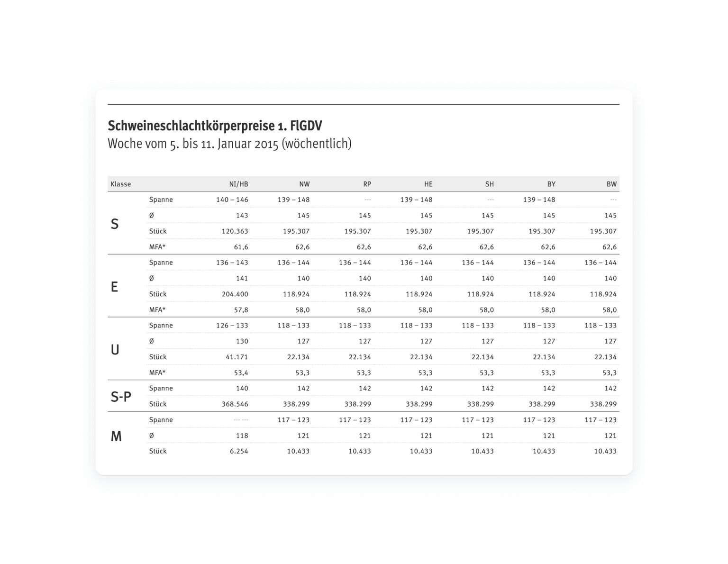Click the 'SH' column header
Image resolution: width=728 pixels, height=564 pixels.
489,184
